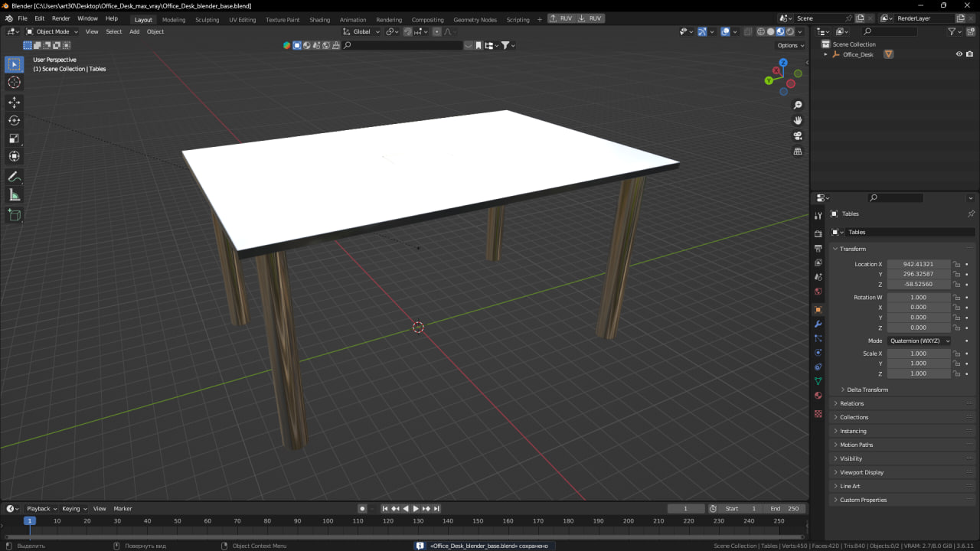Image resolution: width=980 pixels, height=551 pixels.
Task: Expand Delta Transform section
Action: click(x=867, y=390)
